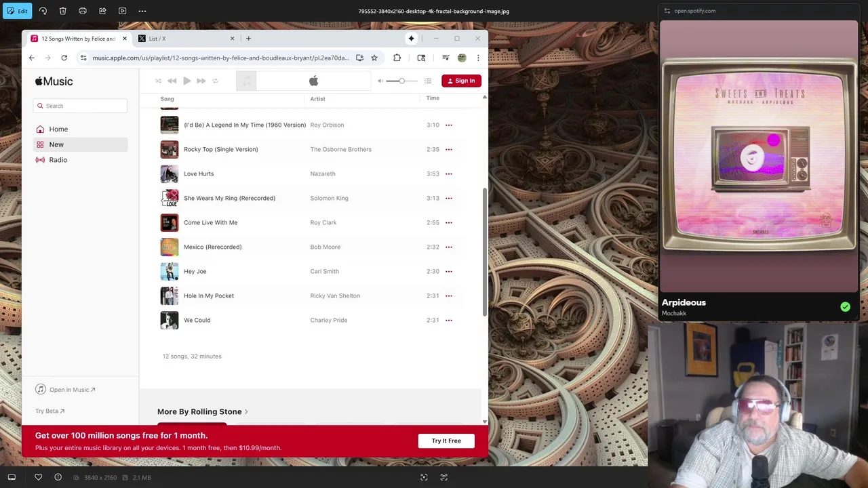Screen dimensions: 868x488
Task: Click the Love Hurts album thumbnail
Action: pos(170,174)
